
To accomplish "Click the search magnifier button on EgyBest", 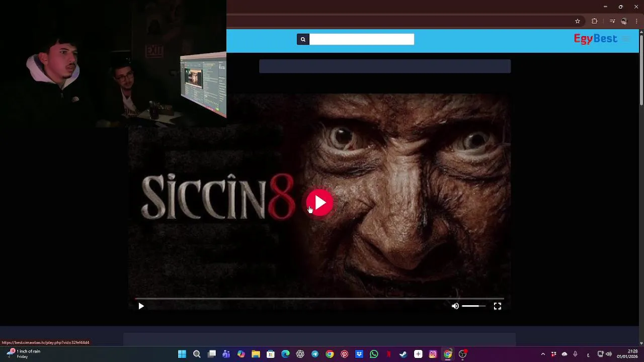I will (303, 39).
